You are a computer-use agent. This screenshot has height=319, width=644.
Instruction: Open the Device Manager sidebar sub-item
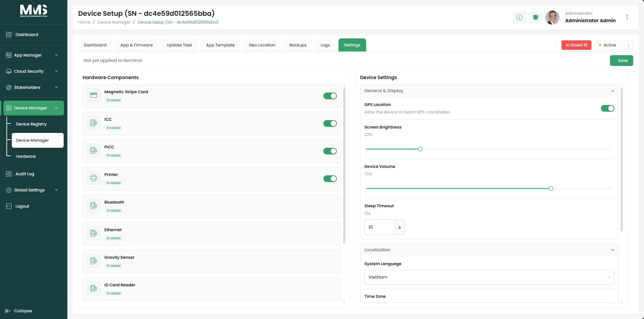[x=38, y=140]
